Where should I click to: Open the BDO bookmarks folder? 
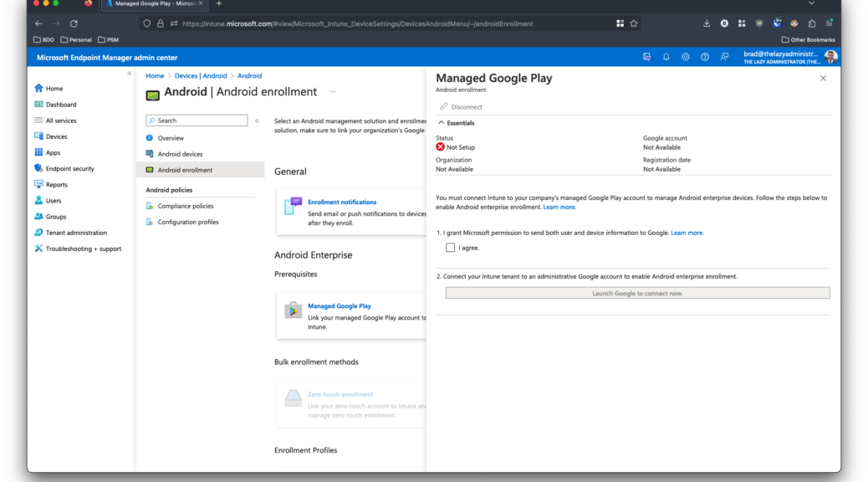coord(43,40)
